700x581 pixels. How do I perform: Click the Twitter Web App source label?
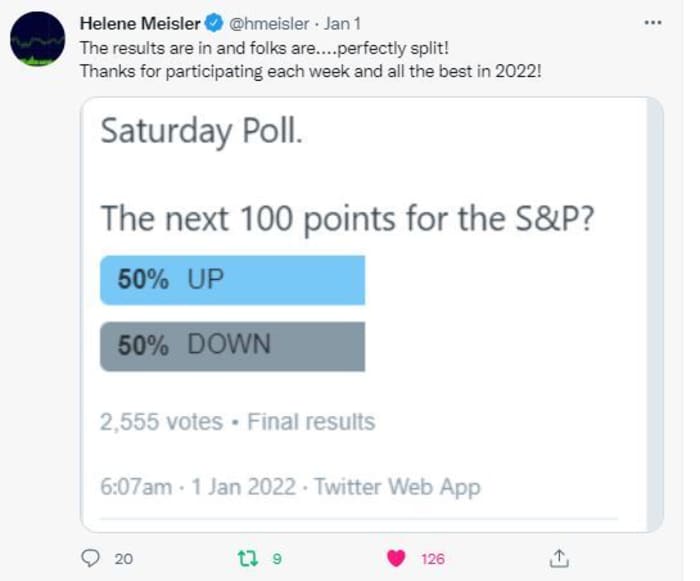point(397,487)
